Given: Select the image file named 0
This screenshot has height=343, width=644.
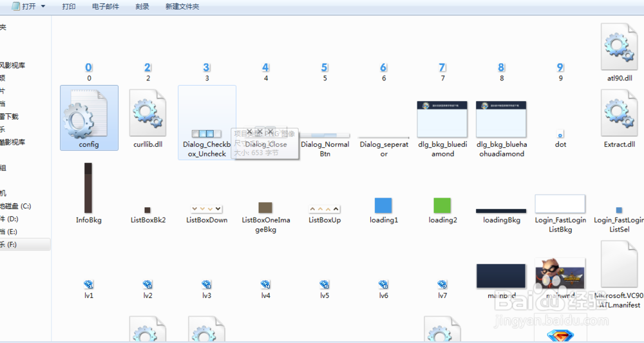Looking at the screenshot, I should (89, 68).
